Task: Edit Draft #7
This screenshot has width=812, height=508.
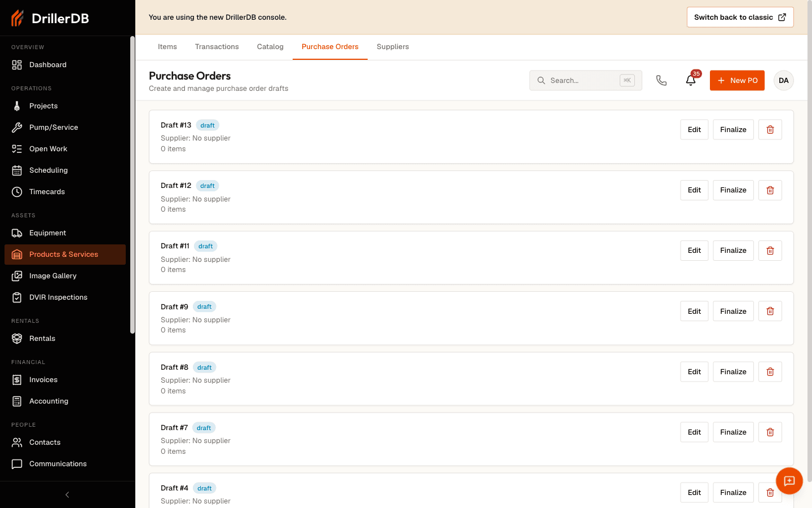Action: [x=694, y=432]
